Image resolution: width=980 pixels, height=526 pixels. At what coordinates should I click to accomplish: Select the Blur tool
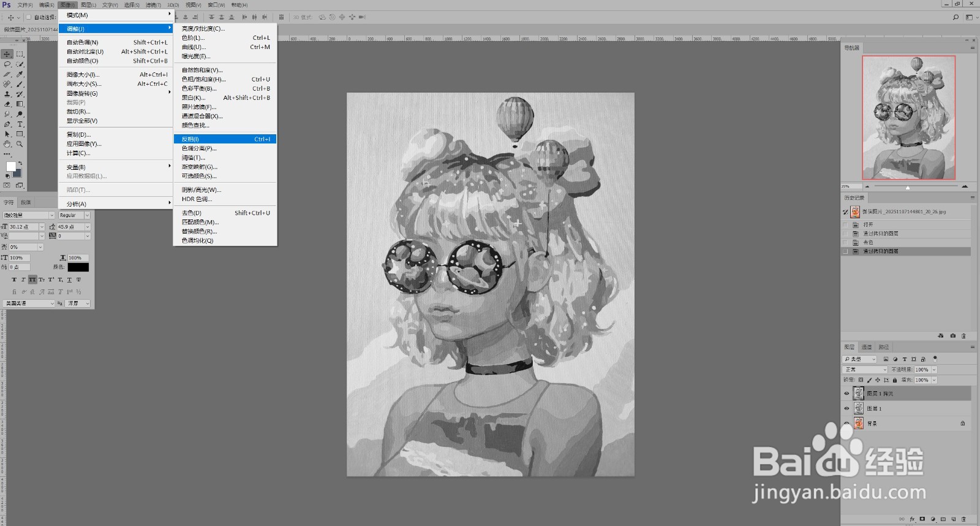[7, 114]
